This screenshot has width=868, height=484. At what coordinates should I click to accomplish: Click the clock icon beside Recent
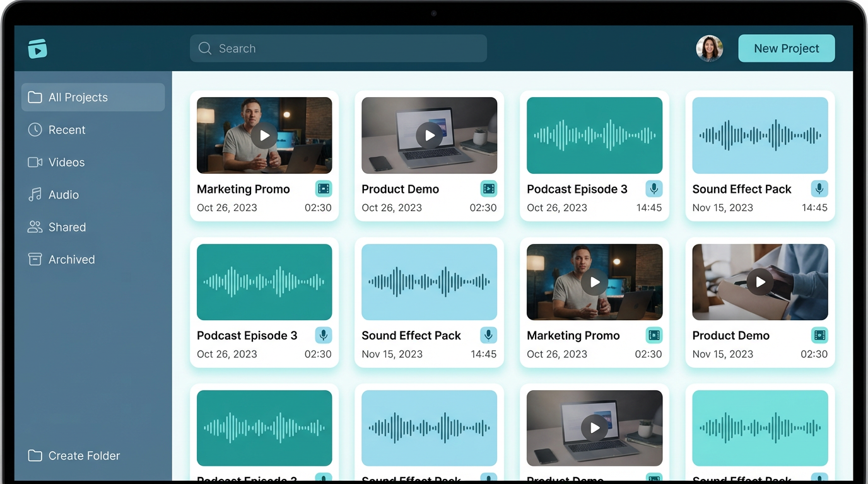tap(35, 130)
